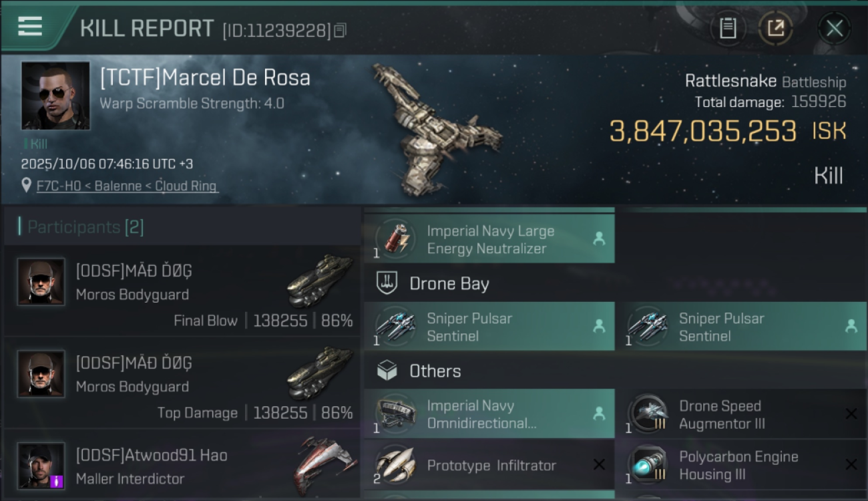Select the first Sniper Pulsar Sentinel drone
This screenshot has width=868, height=501.
coord(489,327)
